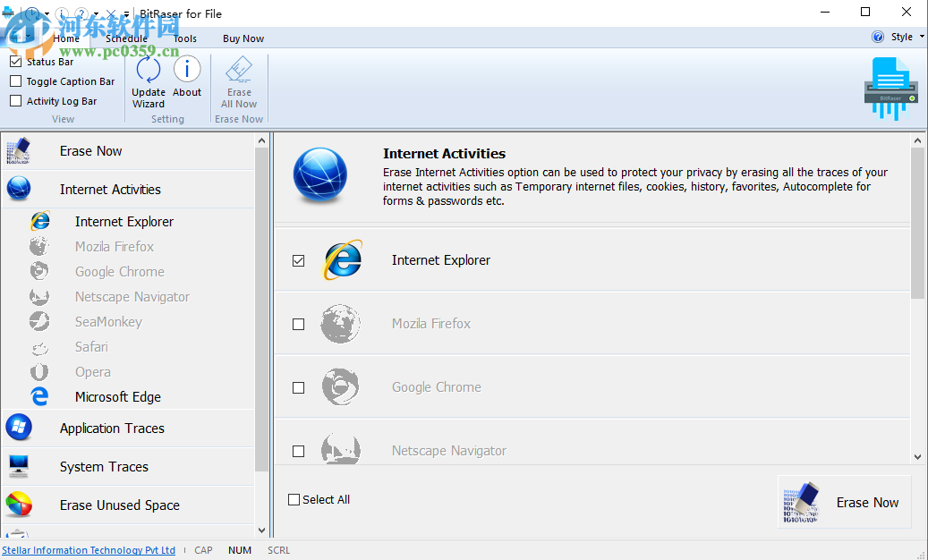Screen dimensions: 928x560
Task: Open the Tools ribbon tab
Action: [x=185, y=38]
